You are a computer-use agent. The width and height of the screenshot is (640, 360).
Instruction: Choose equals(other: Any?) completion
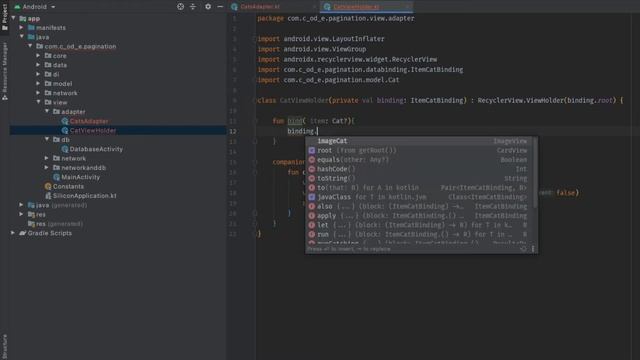click(x=420, y=160)
